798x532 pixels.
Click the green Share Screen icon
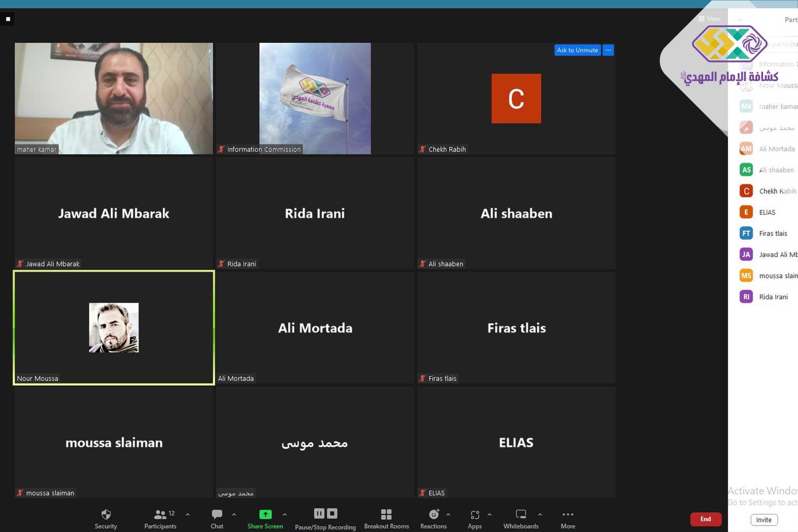[x=265, y=515]
